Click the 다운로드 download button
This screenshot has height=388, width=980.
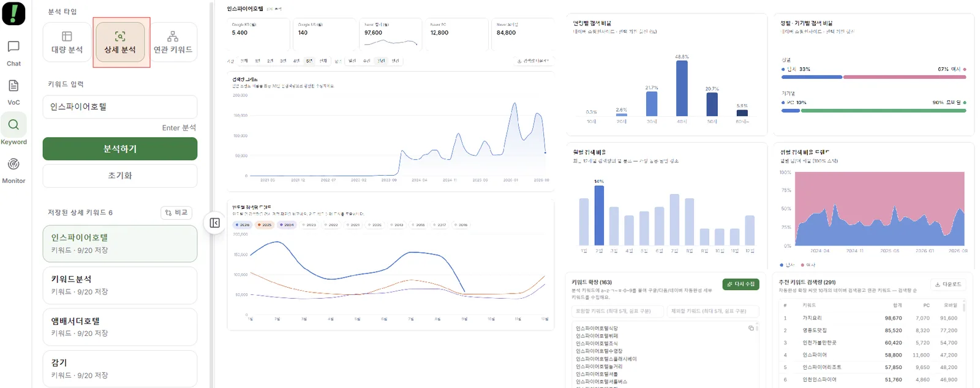[x=948, y=285]
